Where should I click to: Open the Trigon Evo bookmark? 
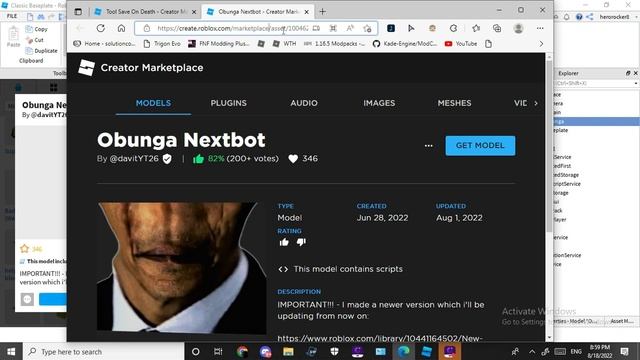(162, 44)
